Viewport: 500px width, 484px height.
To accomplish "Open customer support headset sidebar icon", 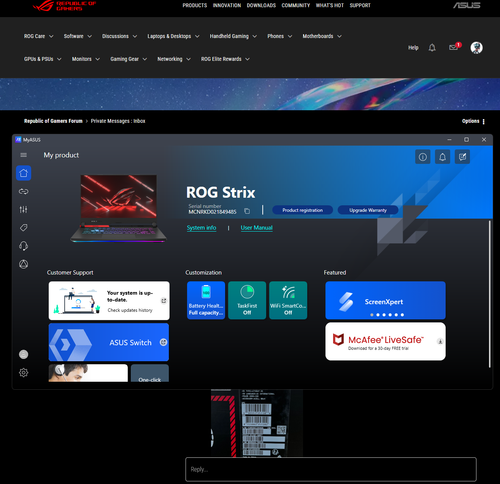I will [x=23, y=246].
